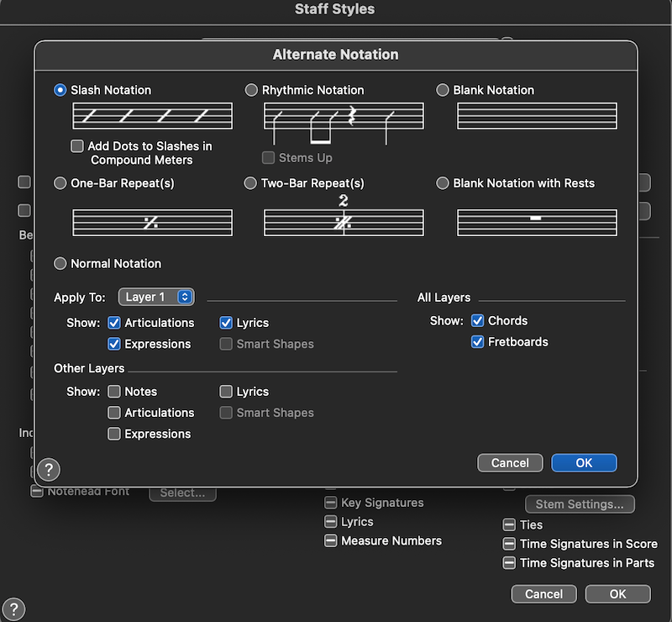Viewport: 672px width, 622px height.
Task: Click the Blank Notation with Rests preview
Action: [x=537, y=222]
